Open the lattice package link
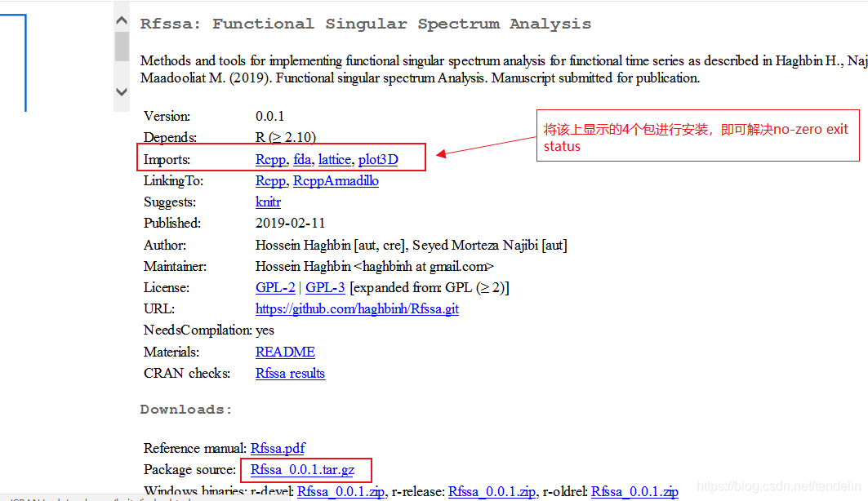The image size is (868, 501). pyautogui.click(x=335, y=160)
